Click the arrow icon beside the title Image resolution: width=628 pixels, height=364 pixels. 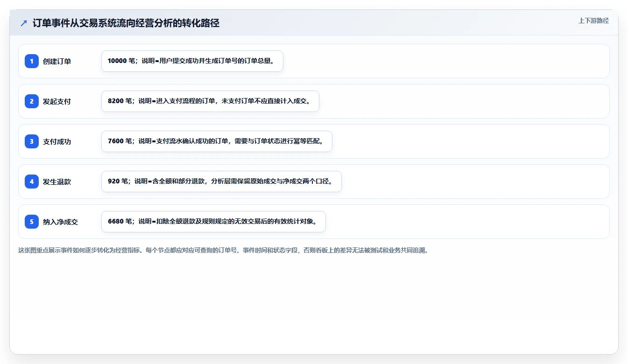[24, 23]
